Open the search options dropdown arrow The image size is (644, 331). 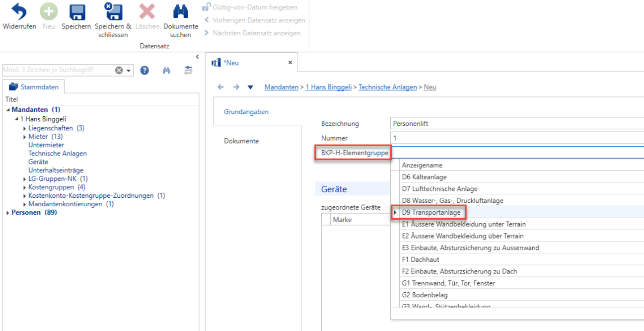point(129,71)
